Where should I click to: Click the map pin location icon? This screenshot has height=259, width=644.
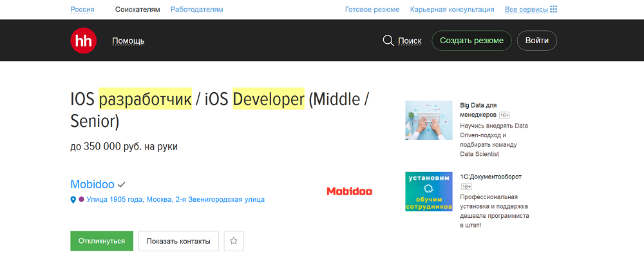point(73,200)
